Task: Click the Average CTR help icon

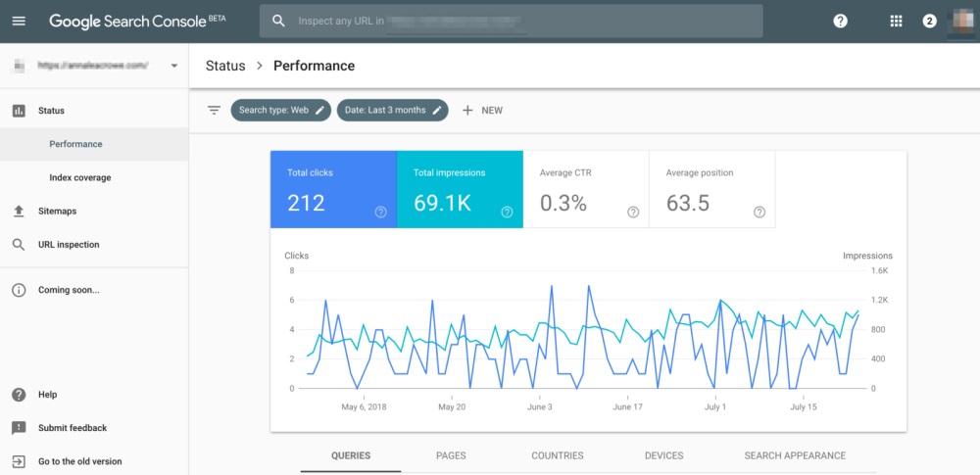Action: coord(633,212)
